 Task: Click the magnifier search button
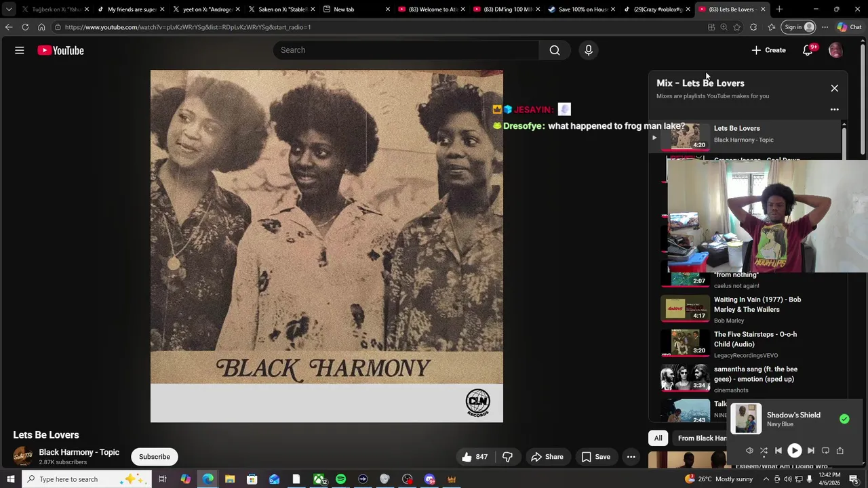[555, 50]
